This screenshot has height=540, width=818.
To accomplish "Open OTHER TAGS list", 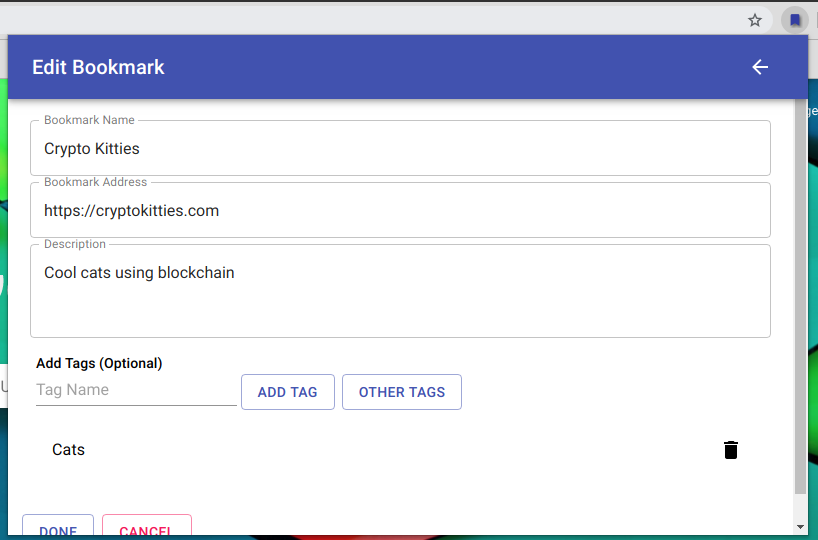I will tap(402, 392).
